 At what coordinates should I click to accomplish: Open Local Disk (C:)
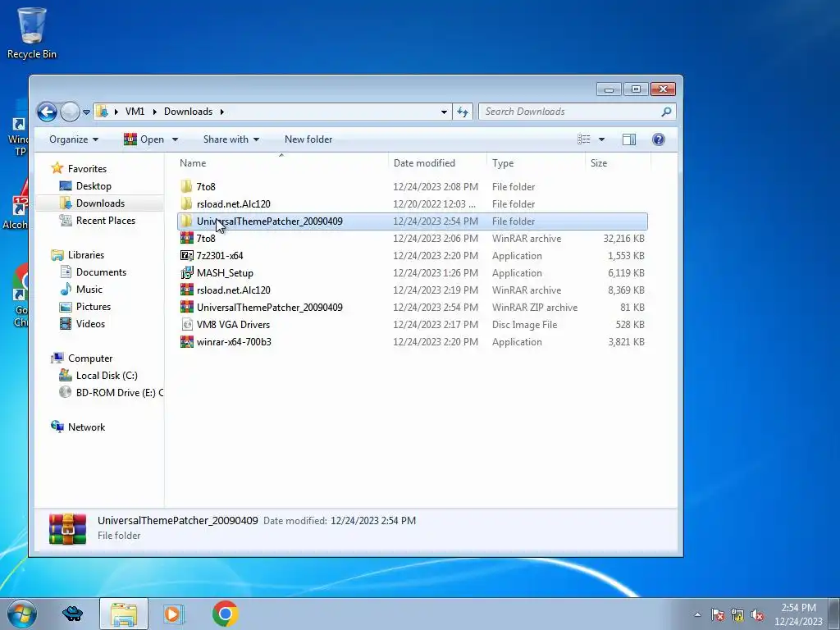tap(106, 376)
